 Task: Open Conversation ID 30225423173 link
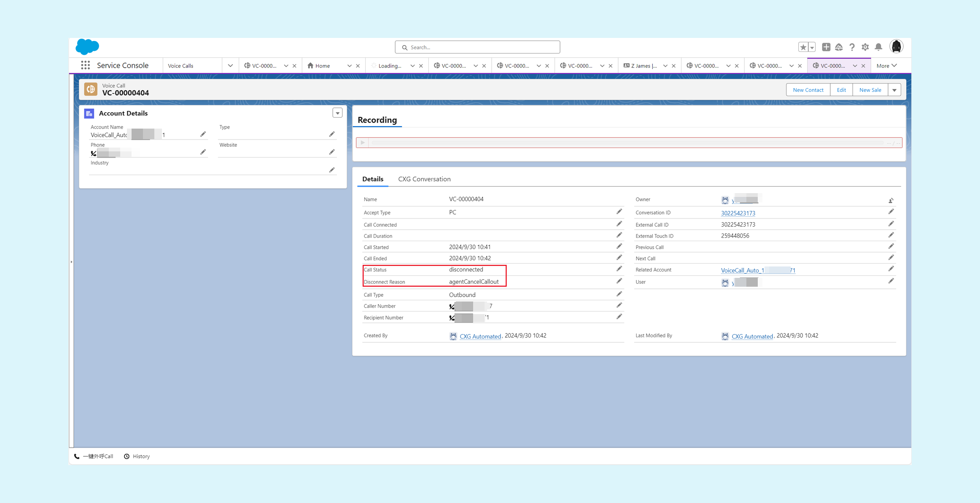click(738, 213)
